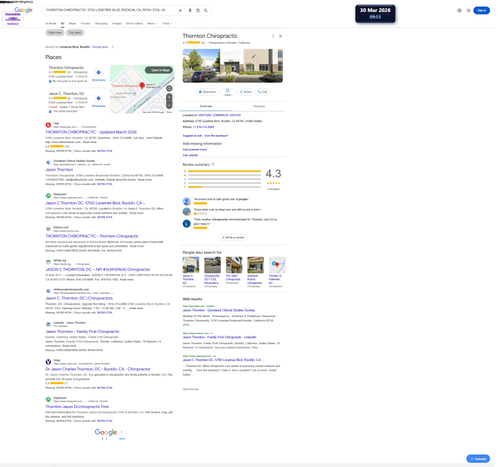This screenshot has width=500, height=467.
Task: Click the Vitals result site icon
Action: (x=48, y=362)
